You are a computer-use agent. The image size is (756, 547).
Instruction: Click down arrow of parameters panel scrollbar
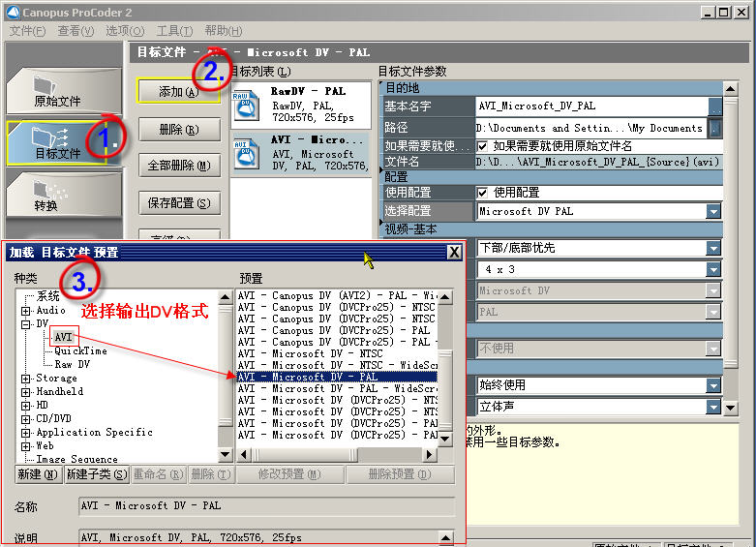(730, 409)
